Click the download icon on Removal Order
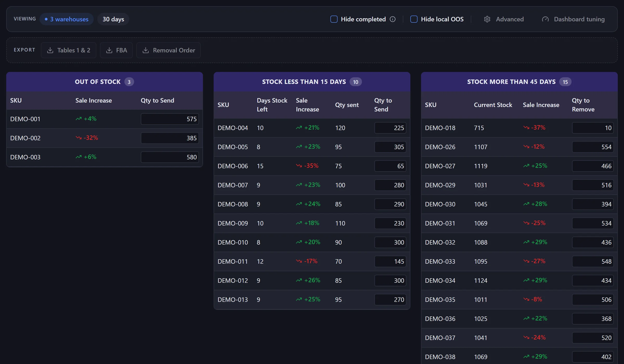Viewport: 624px width, 364px height. click(146, 50)
